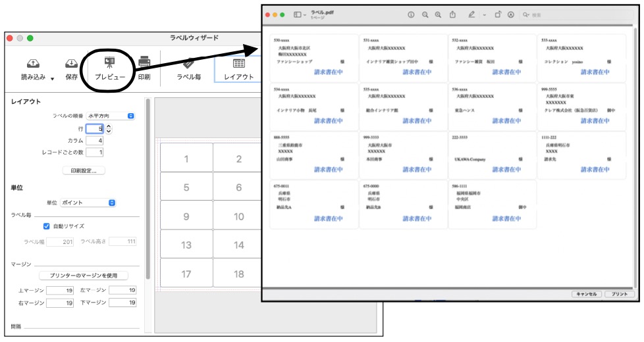
Task: Click the 印刷設定... button
Action: click(84, 171)
